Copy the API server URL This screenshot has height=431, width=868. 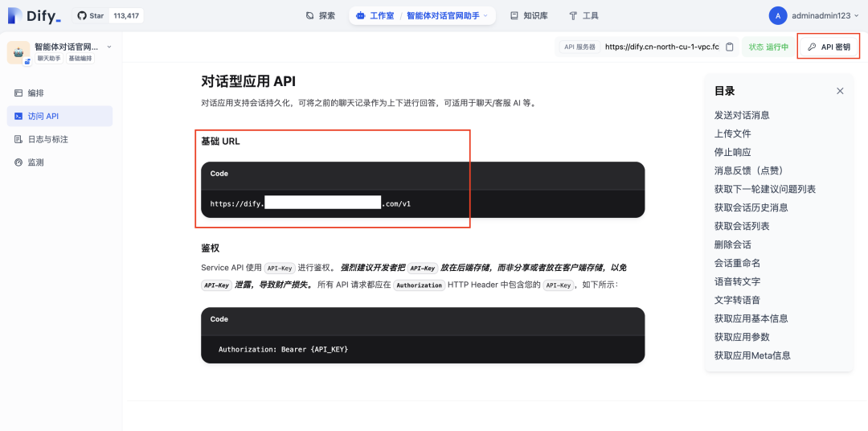(x=730, y=47)
